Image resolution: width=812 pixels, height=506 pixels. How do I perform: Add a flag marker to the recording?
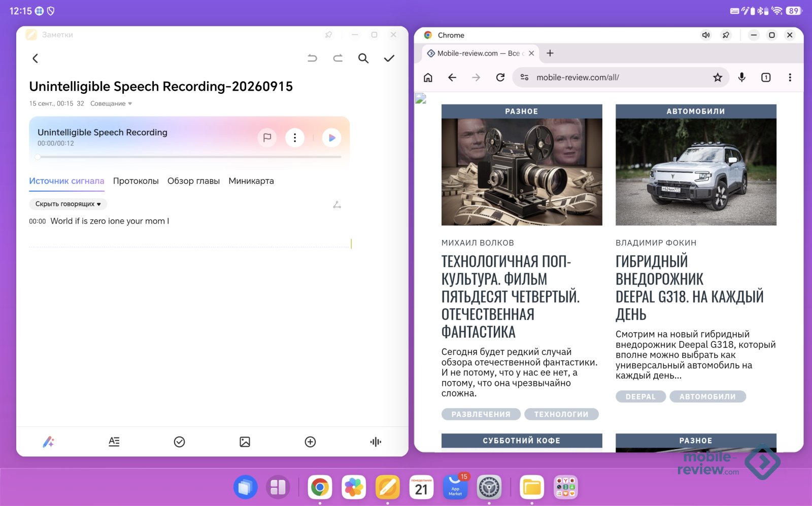[267, 138]
